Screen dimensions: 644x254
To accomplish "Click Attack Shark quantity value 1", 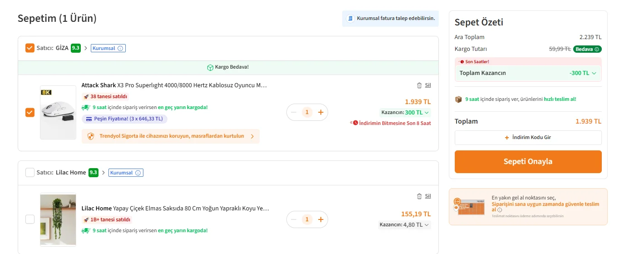I will [x=307, y=112].
